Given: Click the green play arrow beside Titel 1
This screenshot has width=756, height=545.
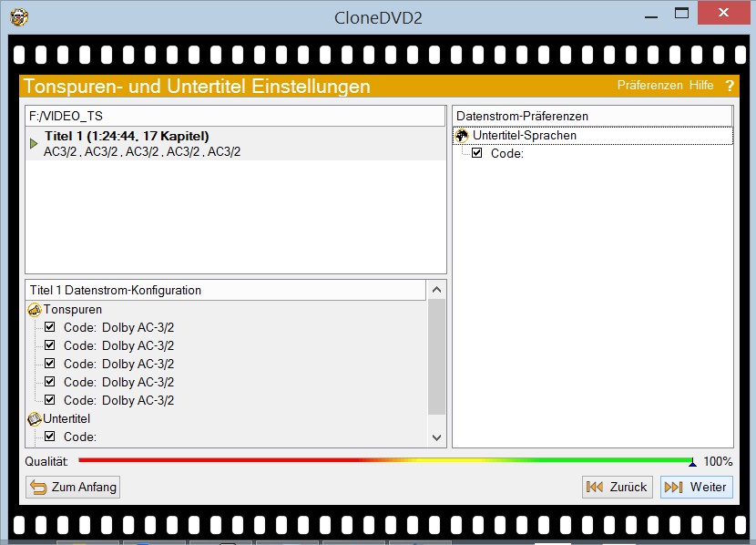Looking at the screenshot, I should click(x=34, y=143).
